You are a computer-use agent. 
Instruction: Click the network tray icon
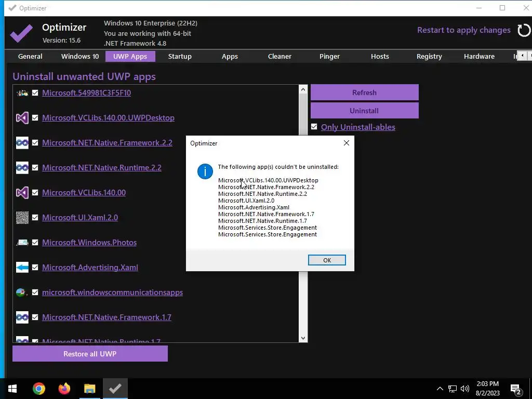click(x=453, y=389)
